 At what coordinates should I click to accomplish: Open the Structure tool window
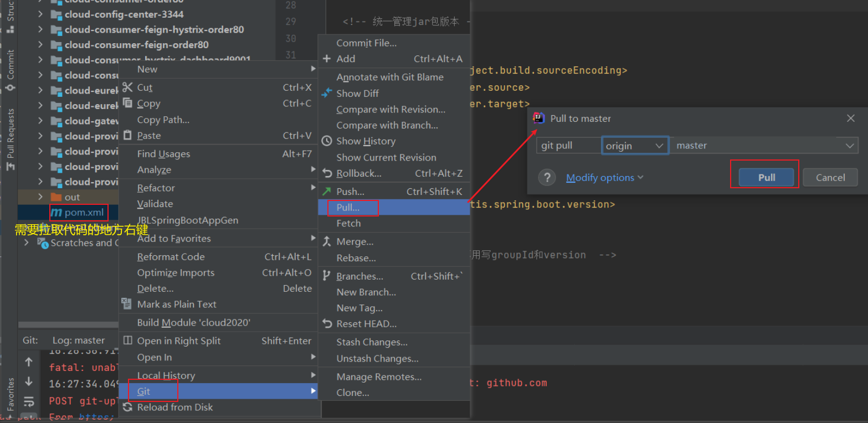tap(9, 11)
